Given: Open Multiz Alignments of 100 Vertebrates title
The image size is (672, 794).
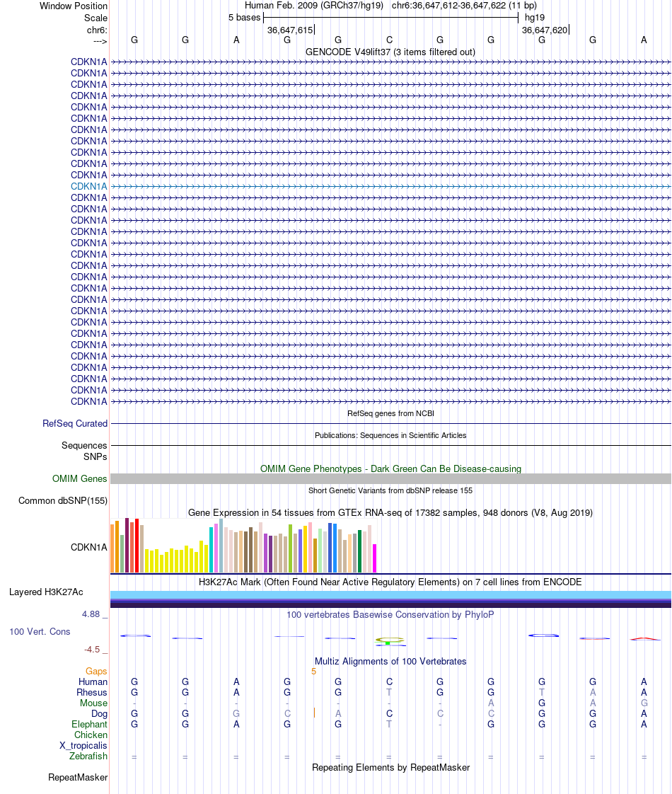Looking at the screenshot, I should (390, 662).
